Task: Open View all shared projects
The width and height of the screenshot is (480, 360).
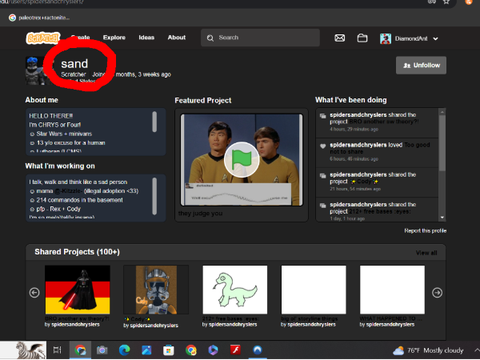Action: [x=426, y=253]
